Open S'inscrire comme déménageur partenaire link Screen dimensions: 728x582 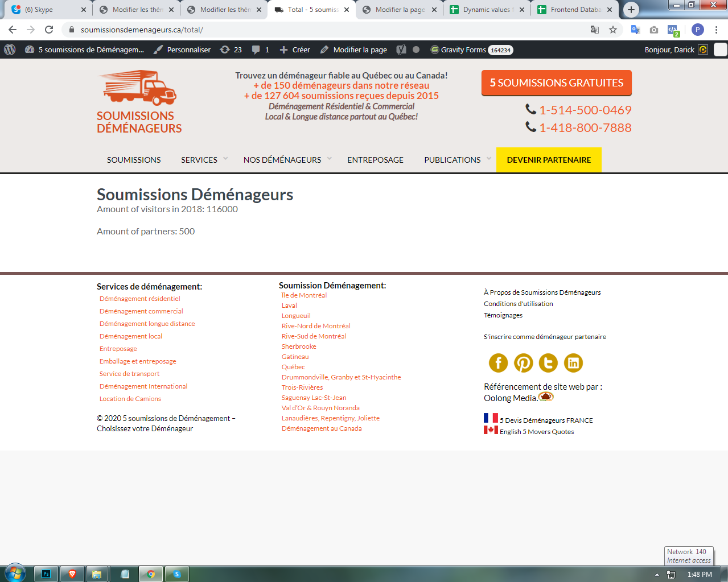click(545, 337)
